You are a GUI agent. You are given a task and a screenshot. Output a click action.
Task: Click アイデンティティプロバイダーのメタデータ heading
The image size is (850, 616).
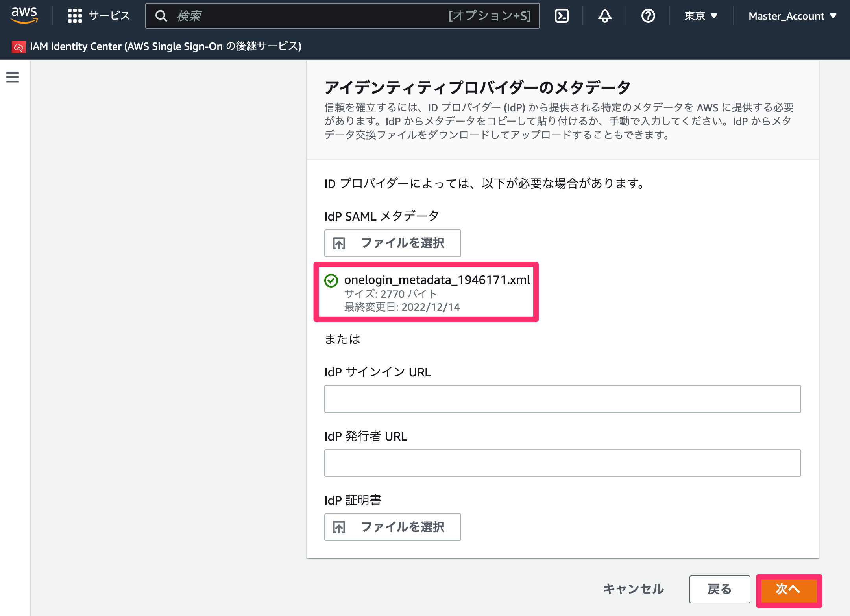pyautogui.click(x=478, y=87)
